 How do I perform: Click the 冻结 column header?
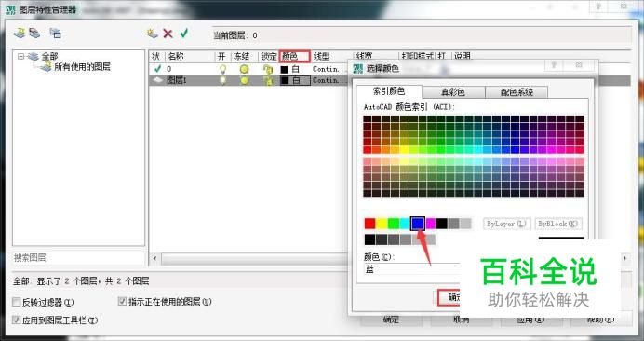(245, 56)
